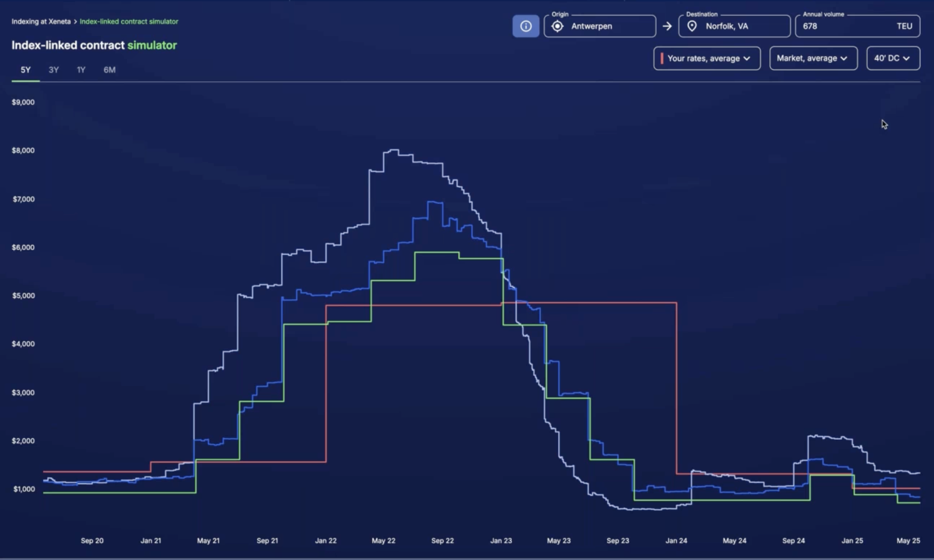Click the origin target icon

pyautogui.click(x=557, y=26)
